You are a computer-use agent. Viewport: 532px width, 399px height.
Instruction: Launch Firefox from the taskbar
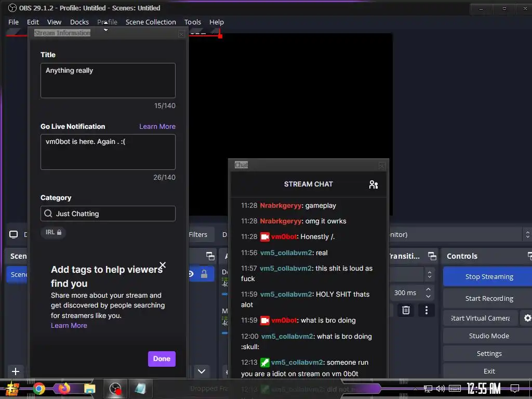[x=64, y=389]
